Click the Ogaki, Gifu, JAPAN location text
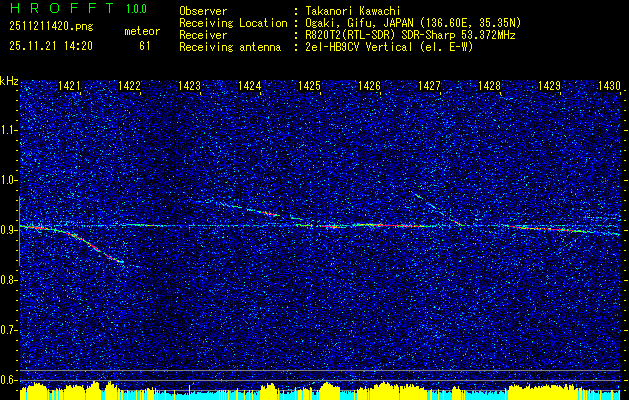The image size is (629, 400). click(413, 23)
